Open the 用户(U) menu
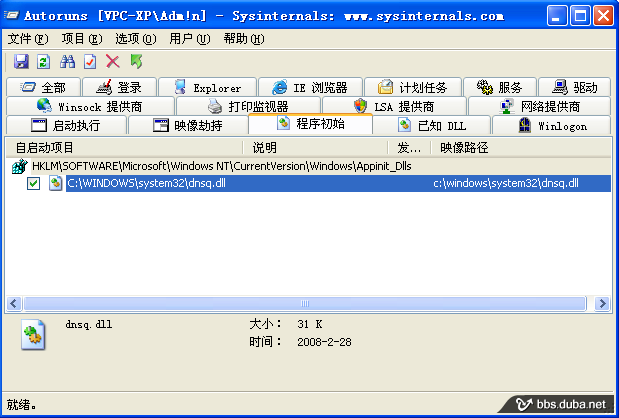 (189, 39)
